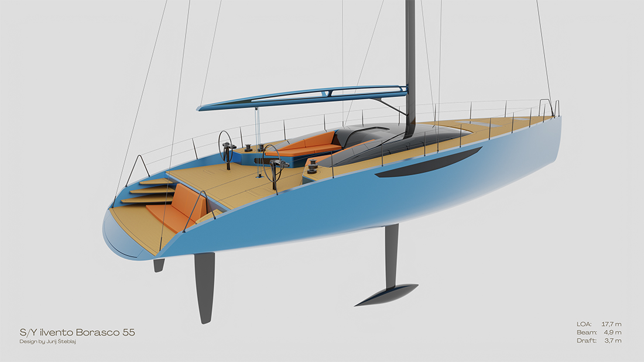Click the large dark rudder blade near stern
Viewport: 644px width, 362px height.
coord(204,287)
